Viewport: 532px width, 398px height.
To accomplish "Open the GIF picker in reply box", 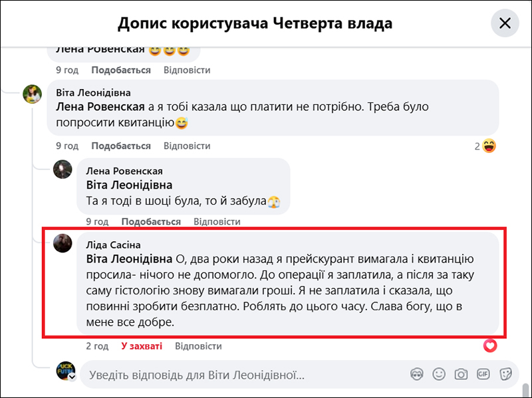I will pos(483,374).
